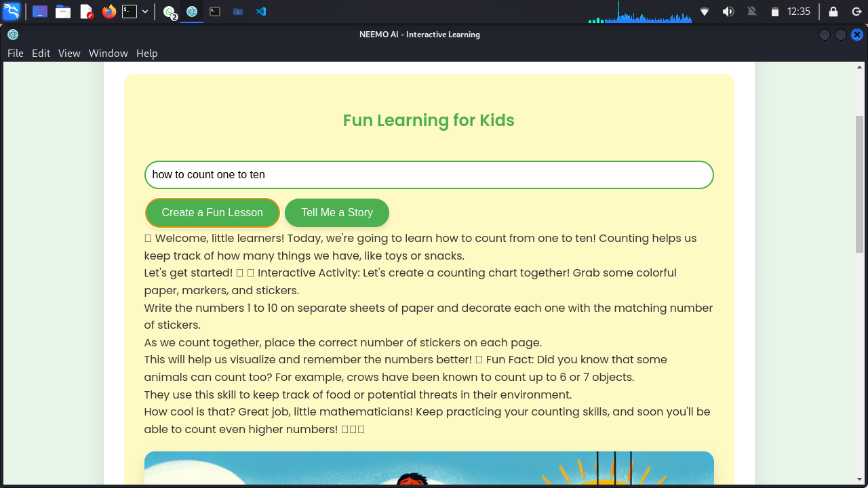Screen dimensions: 868x488
Task: Open the Window menu
Action: [x=108, y=53]
